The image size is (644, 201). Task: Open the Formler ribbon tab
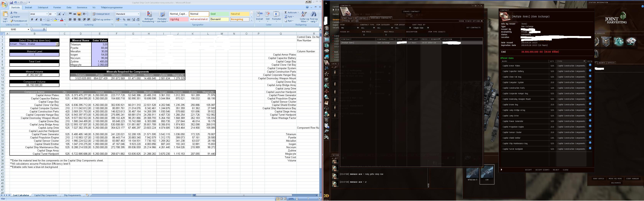point(57,7)
